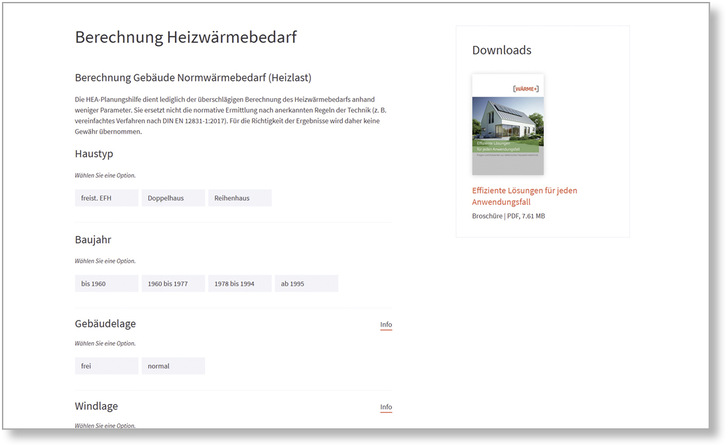Choose 'Doppelhaus' as Haustyp

click(173, 198)
